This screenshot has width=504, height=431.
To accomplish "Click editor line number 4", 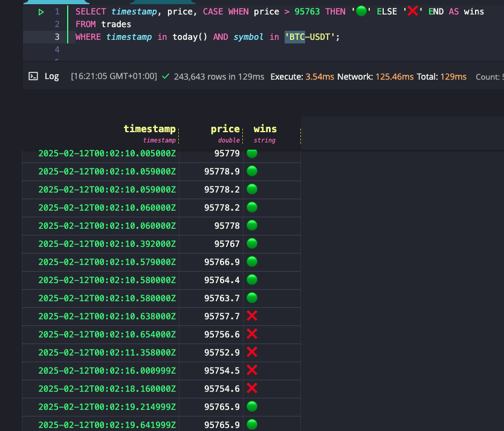I will [x=57, y=49].
